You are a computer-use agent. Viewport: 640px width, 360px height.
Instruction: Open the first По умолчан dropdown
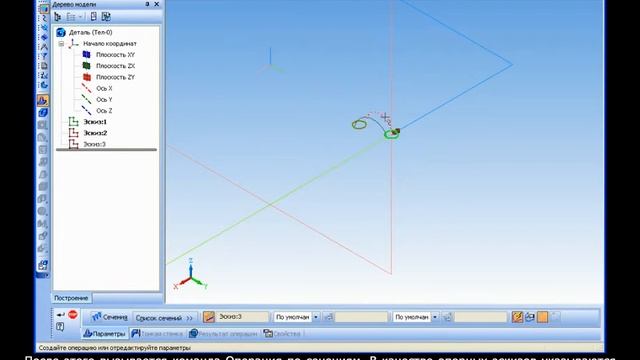[316, 317]
